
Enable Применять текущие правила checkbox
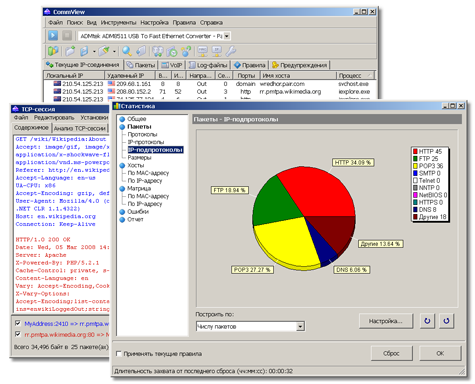(x=119, y=354)
